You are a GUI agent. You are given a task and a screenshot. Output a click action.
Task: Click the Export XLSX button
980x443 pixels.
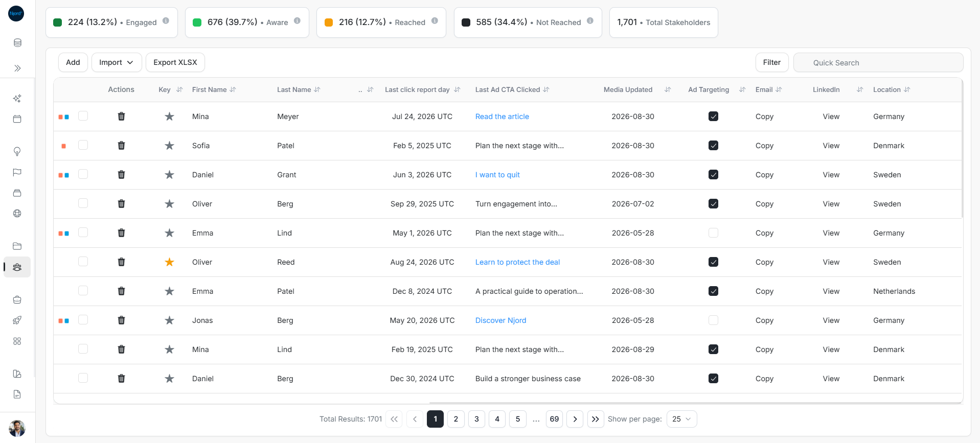pos(175,62)
